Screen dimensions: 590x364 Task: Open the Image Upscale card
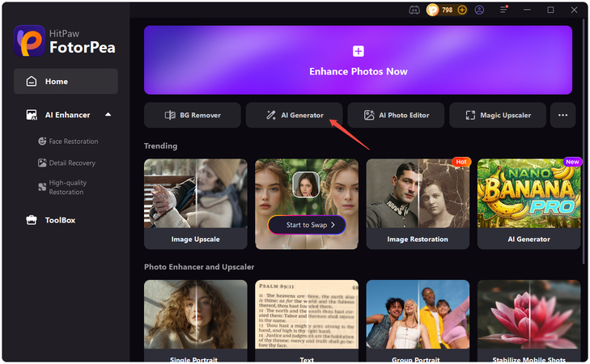pyautogui.click(x=196, y=204)
